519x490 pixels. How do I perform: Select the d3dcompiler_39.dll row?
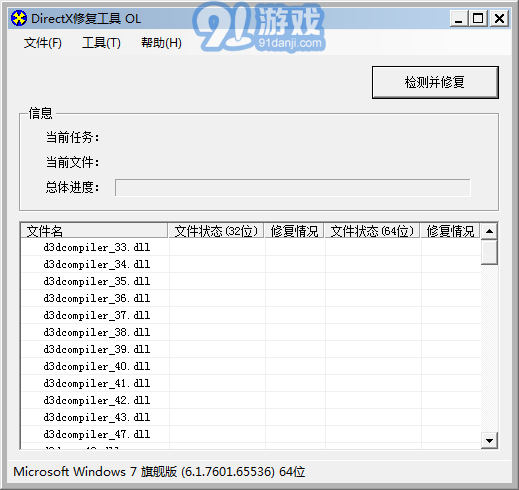(x=251, y=349)
